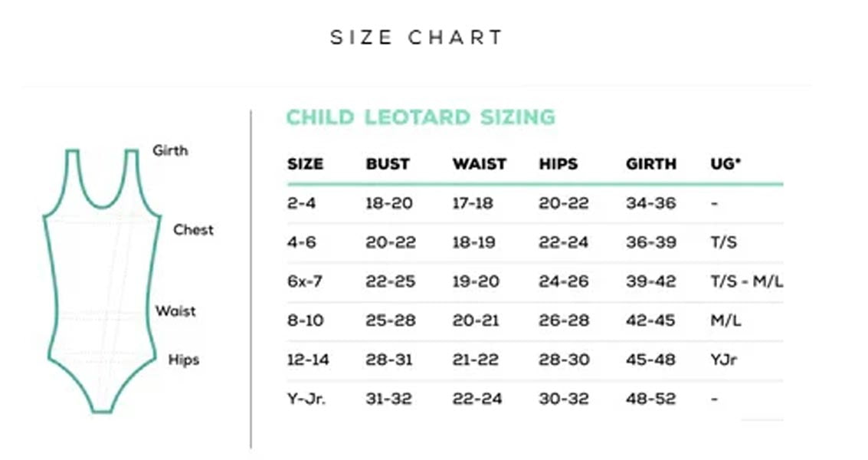Click the SIZE column header
Image resolution: width=868 pixels, height=460 pixels.
click(x=305, y=164)
